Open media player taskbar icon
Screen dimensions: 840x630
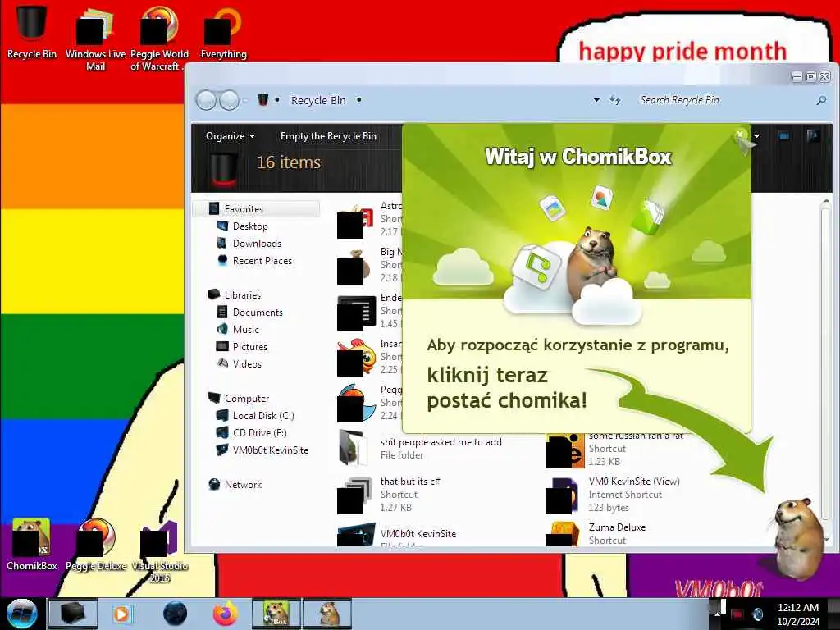pyautogui.click(x=121, y=614)
